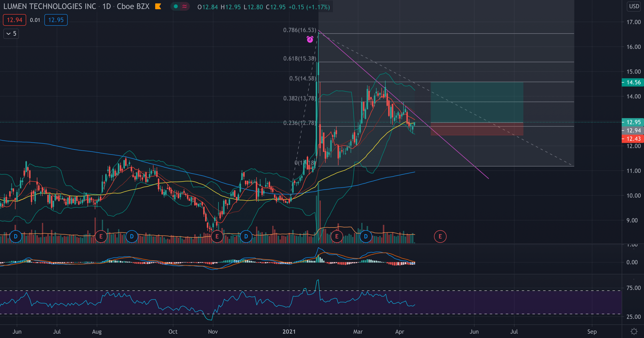Open the pink alarm clock alert icon

point(310,39)
